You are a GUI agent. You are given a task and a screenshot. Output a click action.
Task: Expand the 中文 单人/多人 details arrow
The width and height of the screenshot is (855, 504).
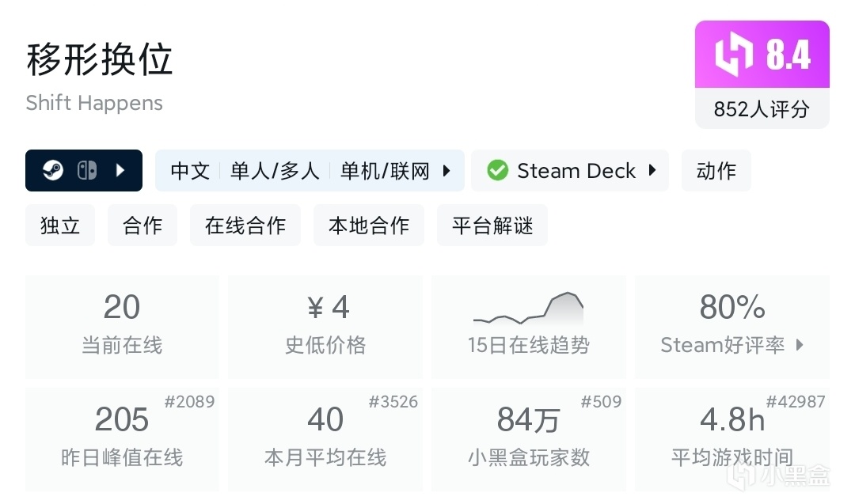446,171
